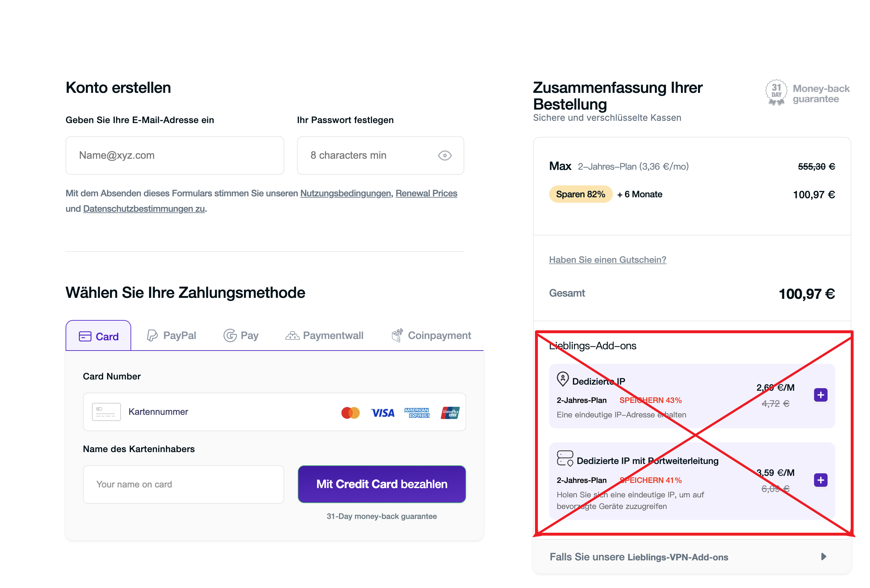This screenshot has width=870, height=588.
Task: Switch to the PayPal payment tab
Action: pos(171,335)
